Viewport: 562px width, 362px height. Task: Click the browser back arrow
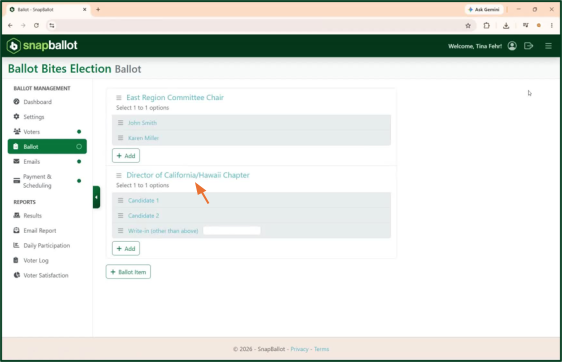(10, 25)
